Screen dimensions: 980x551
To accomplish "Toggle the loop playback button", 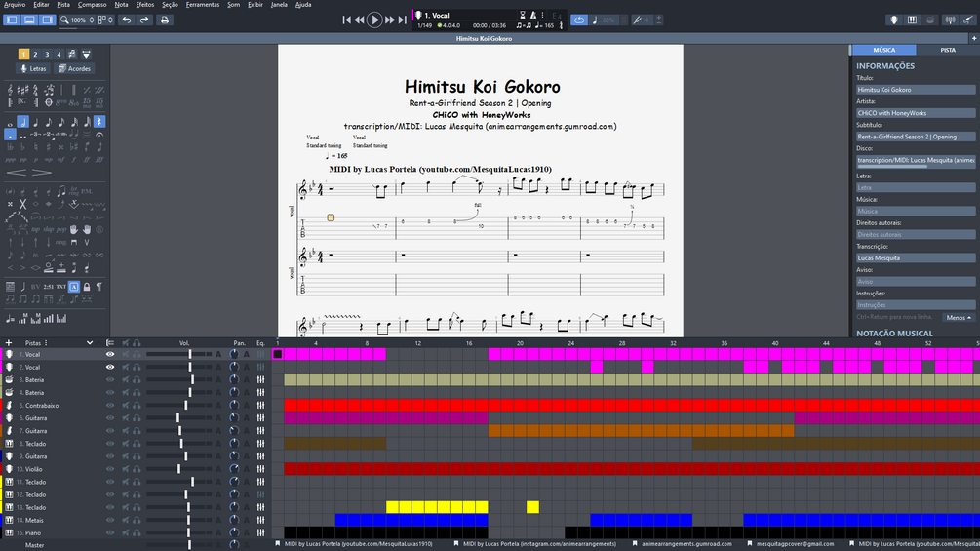I will tap(579, 20).
